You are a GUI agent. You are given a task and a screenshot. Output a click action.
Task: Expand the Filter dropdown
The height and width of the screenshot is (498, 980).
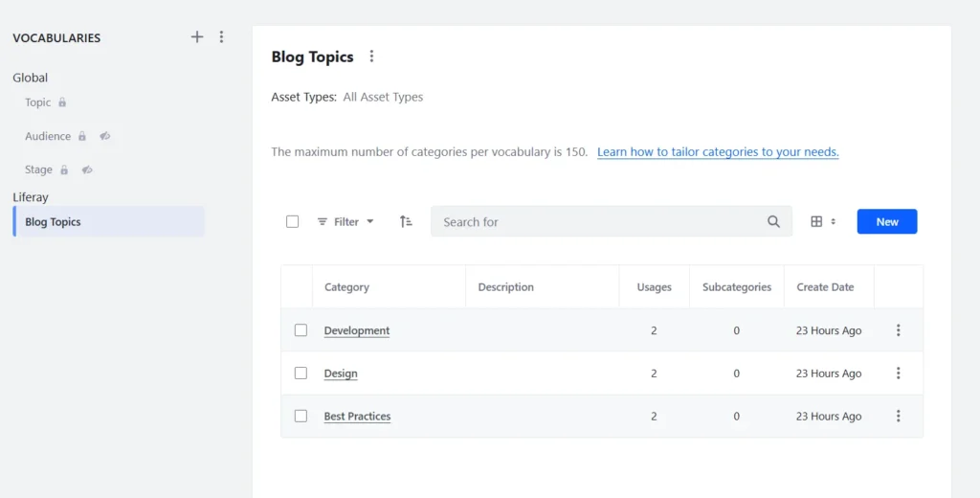tap(345, 221)
